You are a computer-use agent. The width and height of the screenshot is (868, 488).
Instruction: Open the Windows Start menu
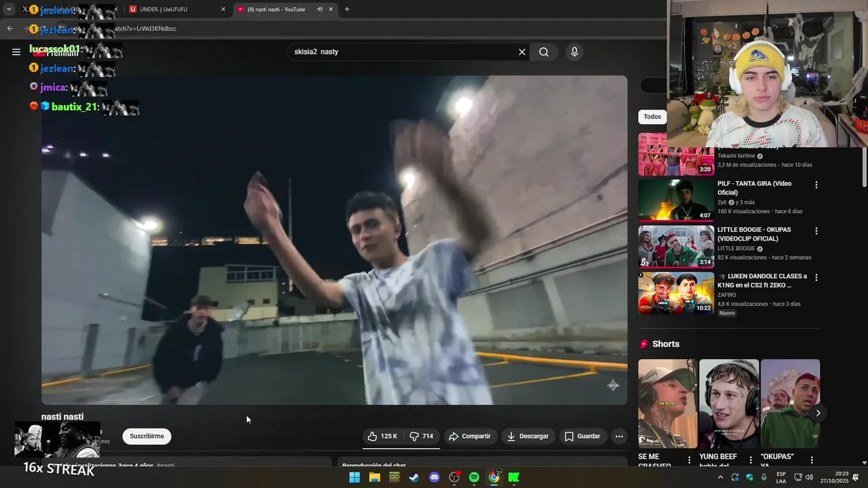[x=355, y=477]
